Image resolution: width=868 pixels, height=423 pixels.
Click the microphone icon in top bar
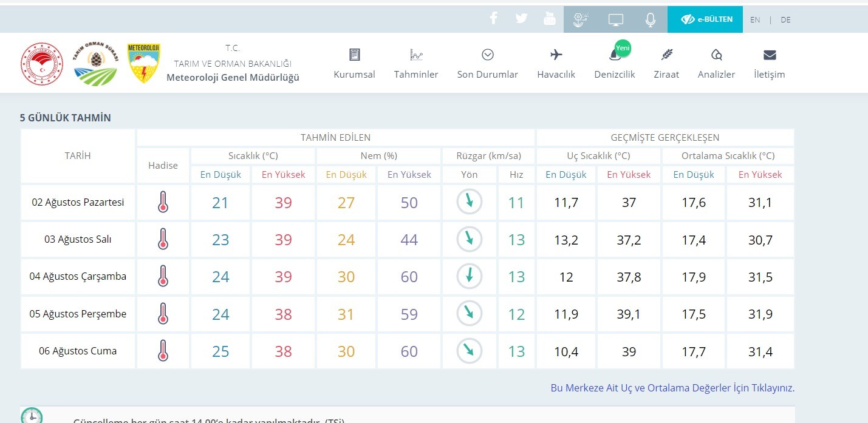click(x=650, y=19)
